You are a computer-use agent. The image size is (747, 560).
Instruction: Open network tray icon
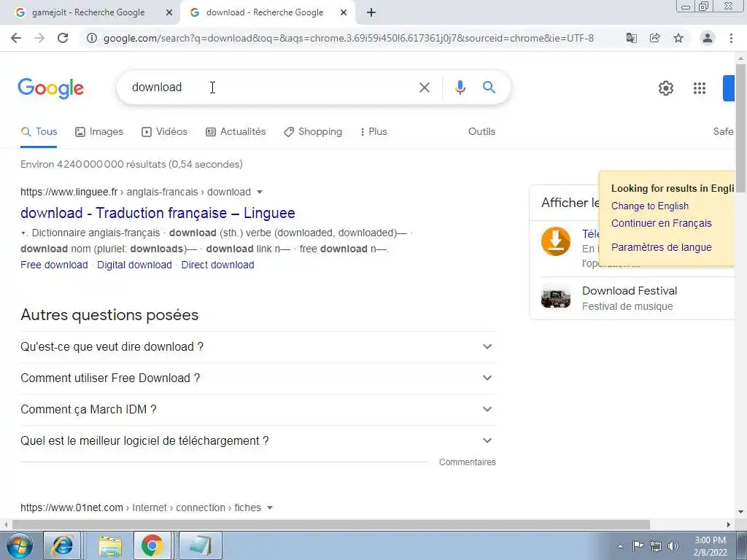[x=656, y=545]
